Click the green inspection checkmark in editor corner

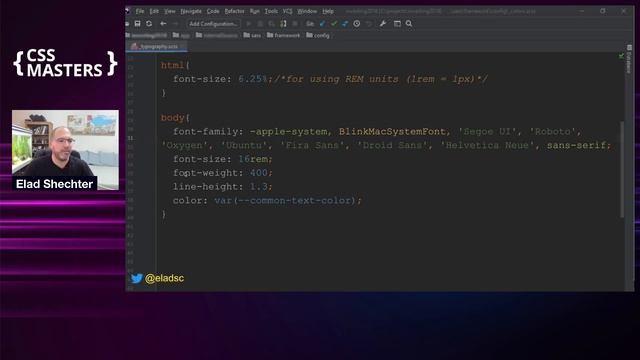pos(621,56)
